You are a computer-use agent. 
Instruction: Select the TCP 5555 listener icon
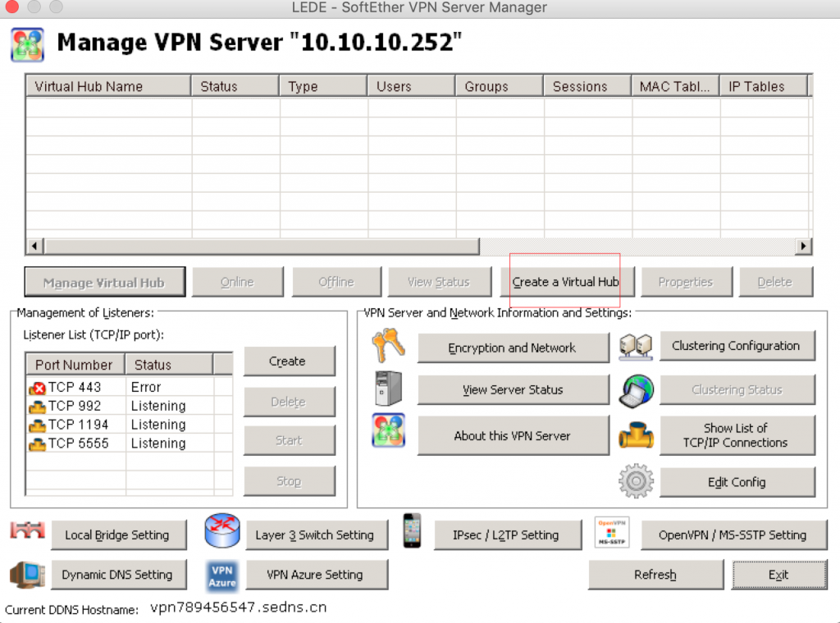pyautogui.click(x=37, y=444)
